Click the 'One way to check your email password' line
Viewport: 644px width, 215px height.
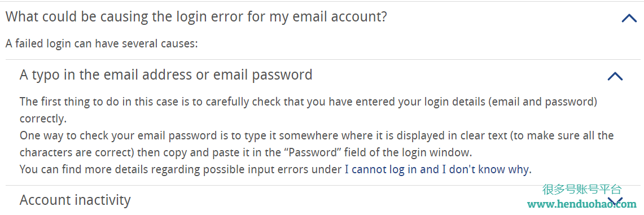[317, 135]
